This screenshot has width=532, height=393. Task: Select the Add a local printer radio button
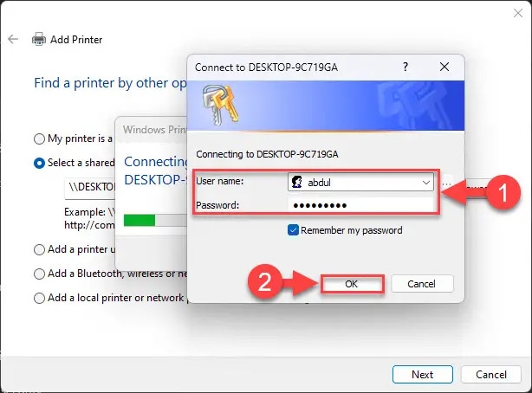pyautogui.click(x=39, y=298)
